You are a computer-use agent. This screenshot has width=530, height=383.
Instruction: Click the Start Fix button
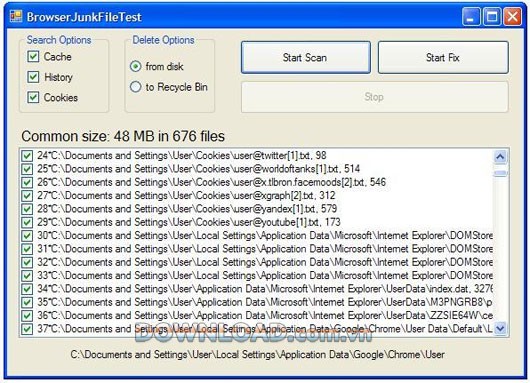[443, 57]
